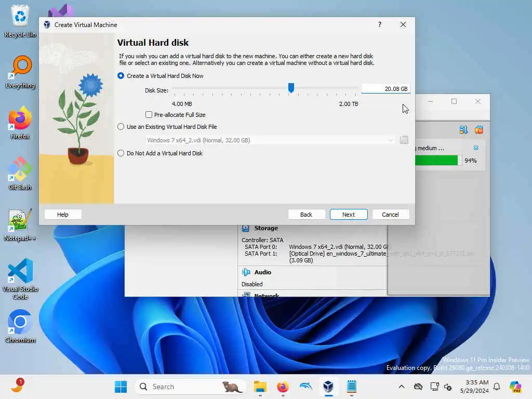The width and height of the screenshot is (532, 399).
Task: Open Notepad++ desktop shortcut
Action: point(20,224)
